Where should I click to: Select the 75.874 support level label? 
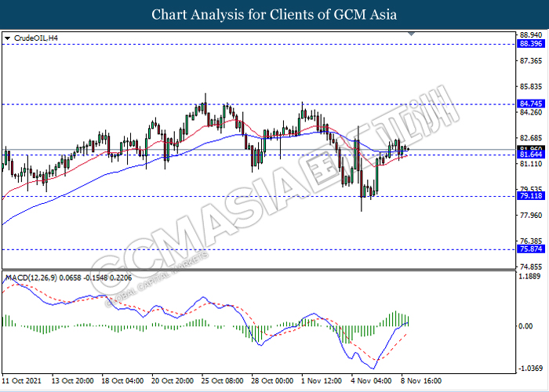point(531,249)
